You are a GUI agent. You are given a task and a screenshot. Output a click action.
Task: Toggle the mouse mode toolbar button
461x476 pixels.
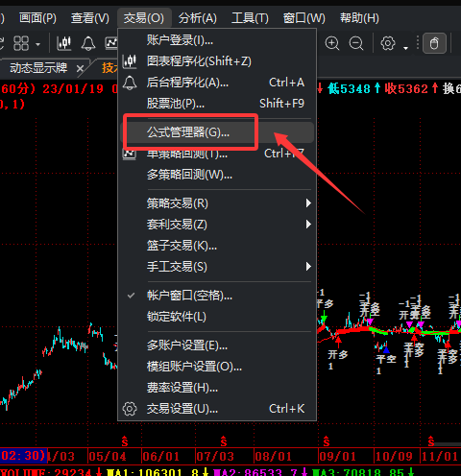click(x=434, y=43)
